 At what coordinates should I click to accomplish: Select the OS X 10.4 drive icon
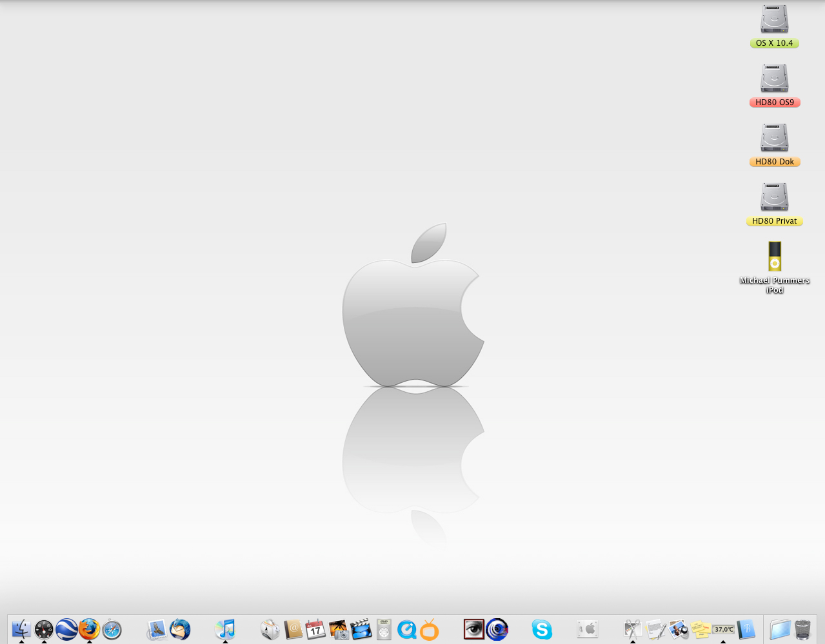(774, 19)
